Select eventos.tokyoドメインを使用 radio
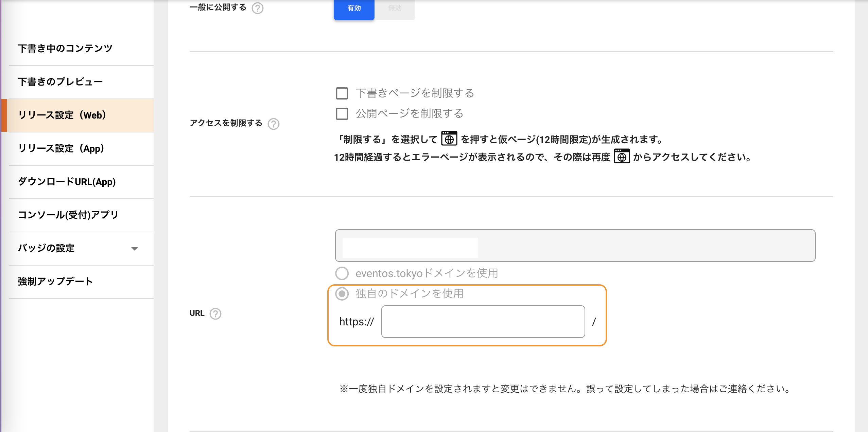The width and height of the screenshot is (868, 432). click(x=342, y=273)
